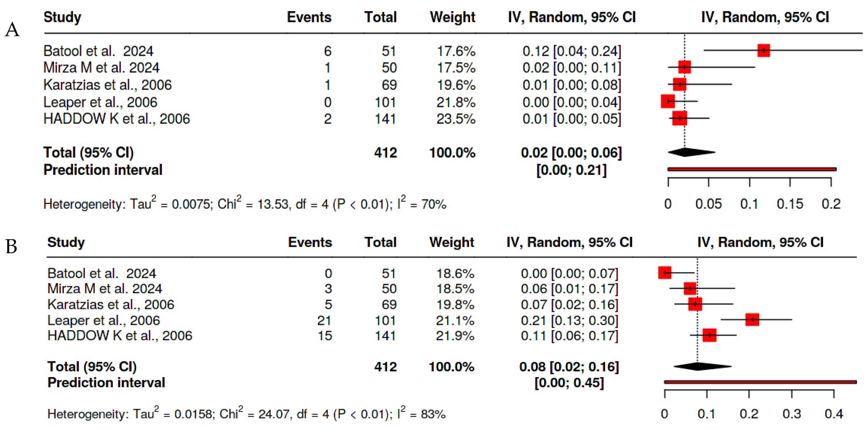Click the red square for Batool in panel A
868x429 pixels.
coord(763,50)
